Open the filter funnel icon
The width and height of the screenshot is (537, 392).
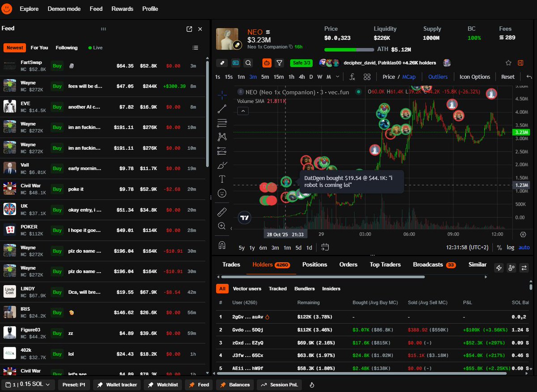click(x=280, y=63)
